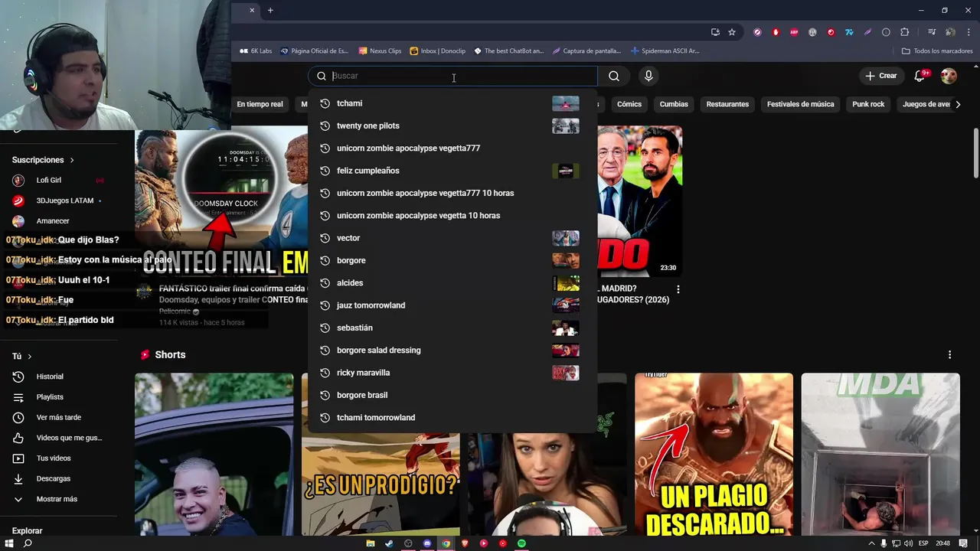980x551 pixels.
Task: Select 'borgore brasil' suggestion
Action: click(x=452, y=395)
